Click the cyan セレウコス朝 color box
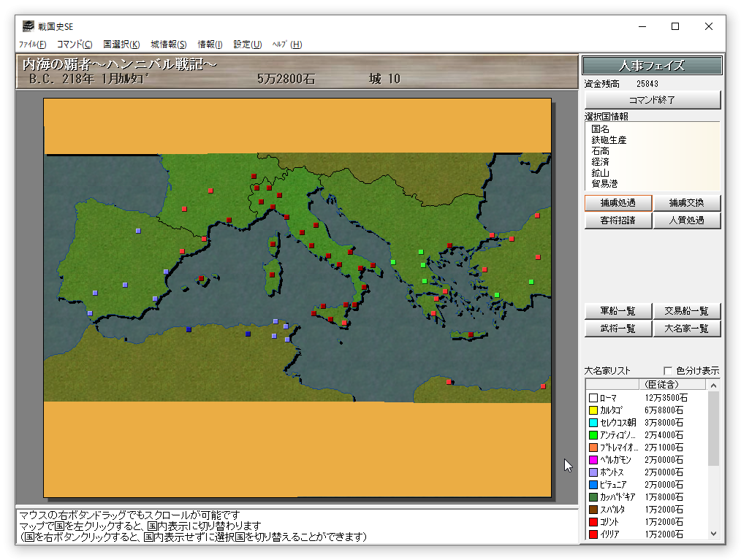 593,423
